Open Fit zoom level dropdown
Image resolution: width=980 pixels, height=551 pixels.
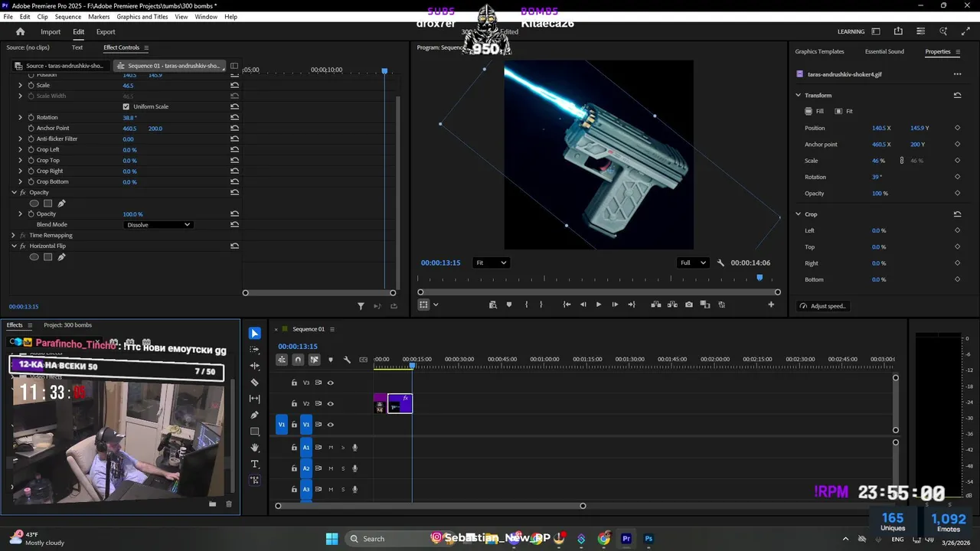click(x=491, y=262)
